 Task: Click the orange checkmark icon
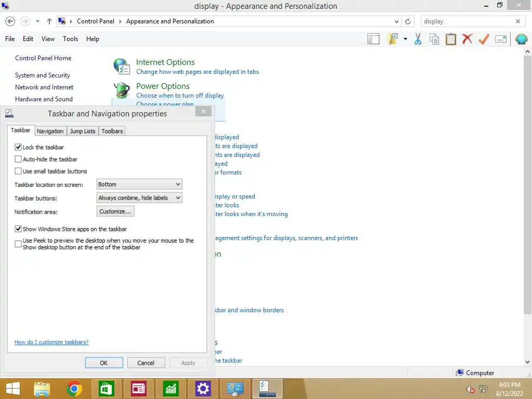pyautogui.click(x=484, y=39)
